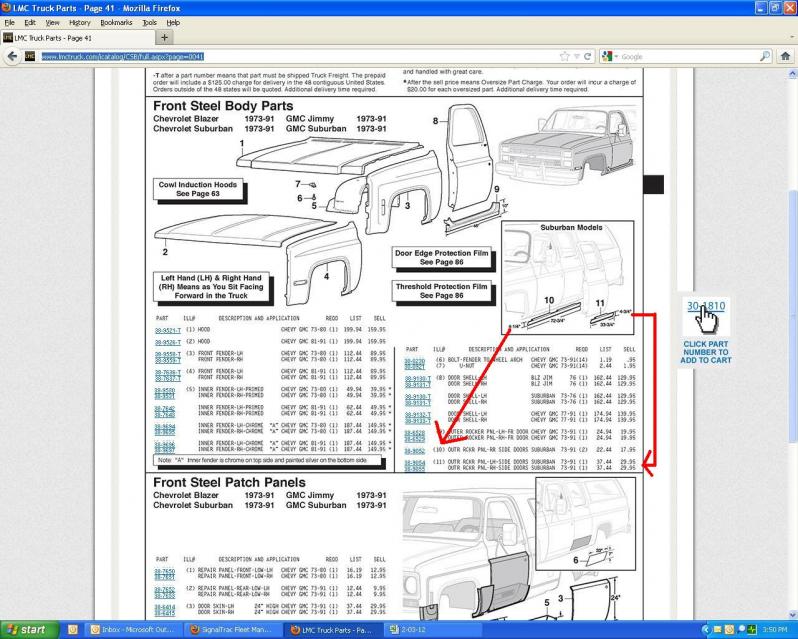Image resolution: width=798 pixels, height=639 pixels.
Task: Open part link for (2) REPAIR PANEL-REAR-LOW-LH
Action: [164, 589]
